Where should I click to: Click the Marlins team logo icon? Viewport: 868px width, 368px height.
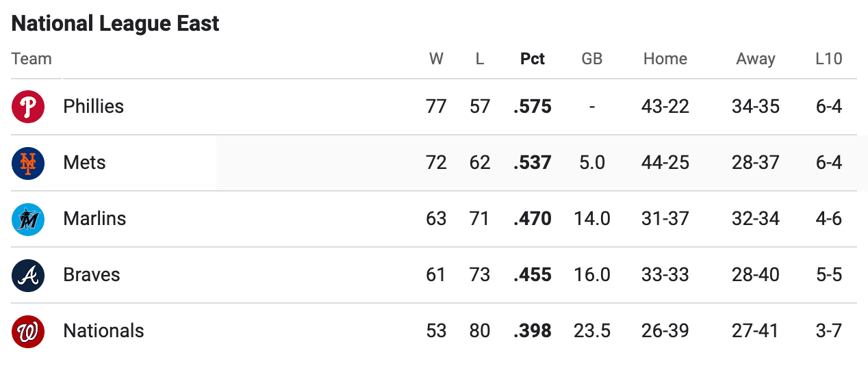[28, 219]
